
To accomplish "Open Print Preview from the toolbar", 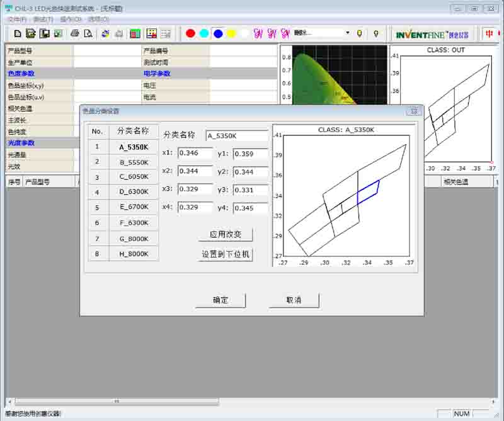I will [x=88, y=33].
